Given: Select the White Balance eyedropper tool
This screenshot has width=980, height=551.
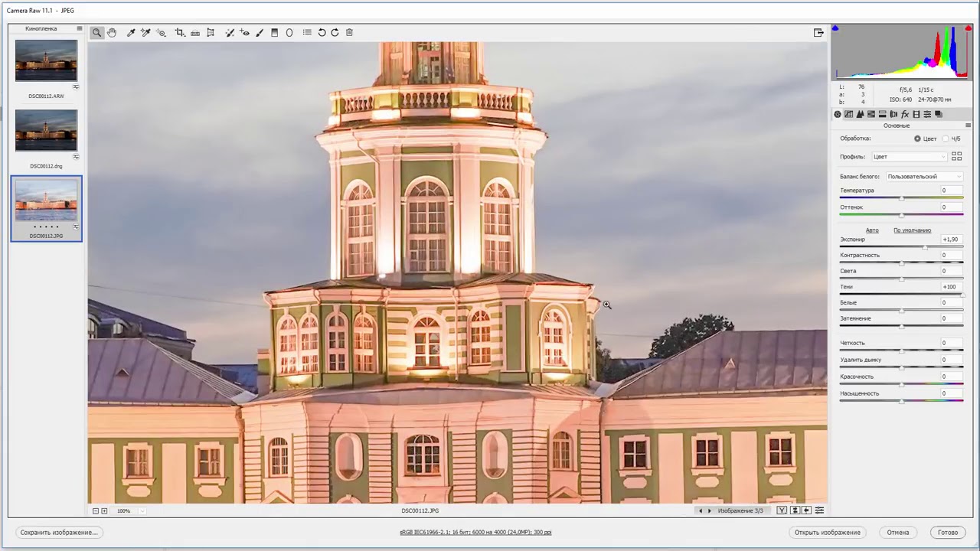Looking at the screenshot, I should (131, 33).
